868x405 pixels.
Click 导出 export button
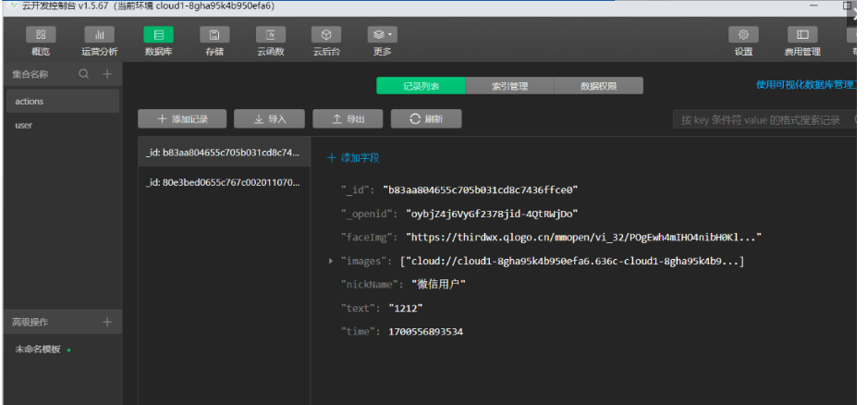pyautogui.click(x=348, y=119)
